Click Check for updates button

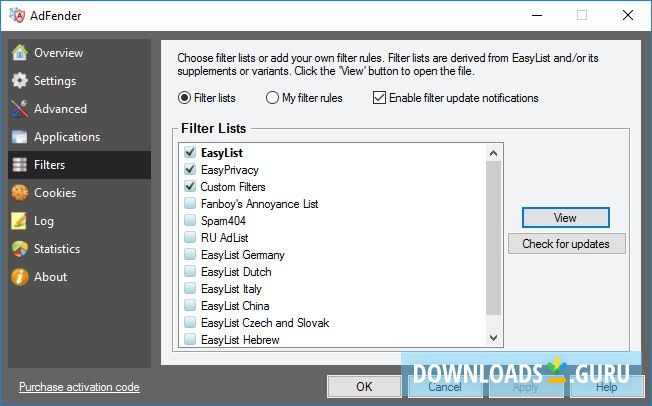[566, 244]
